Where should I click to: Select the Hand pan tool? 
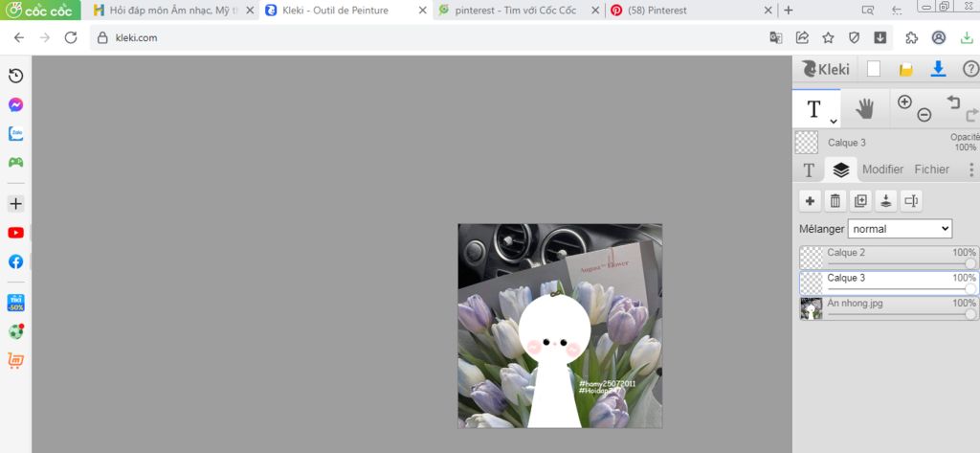865,109
